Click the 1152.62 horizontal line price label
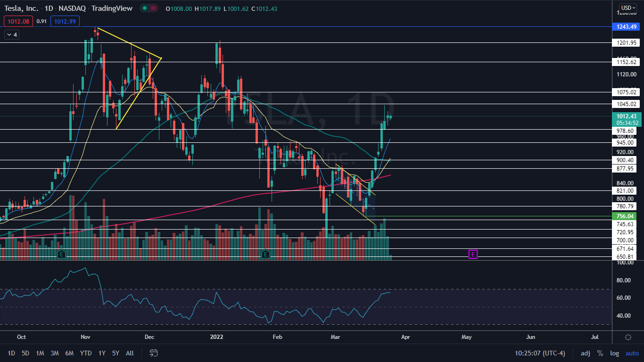The width and height of the screenshot is (644, 362). (x=625, y=62)
